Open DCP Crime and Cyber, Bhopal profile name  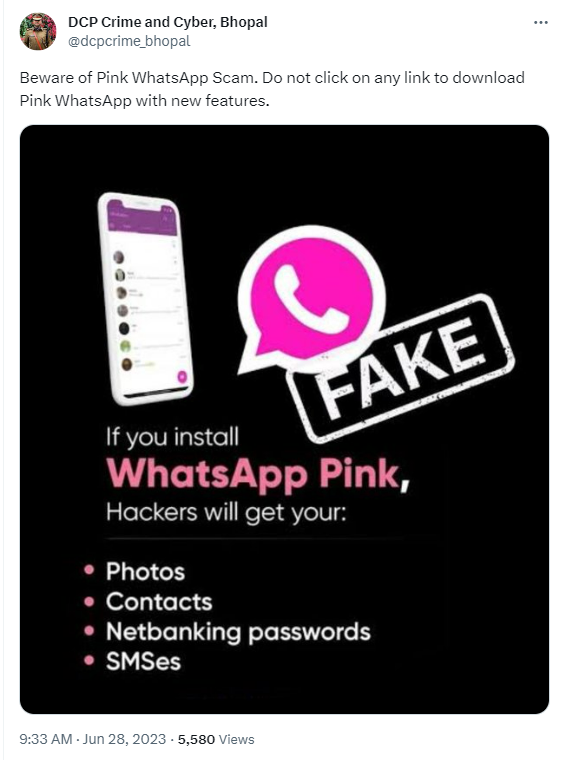[x=168, y=22]
